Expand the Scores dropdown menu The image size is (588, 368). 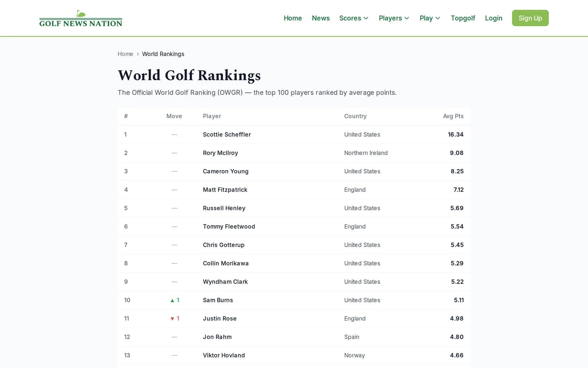coord(354,18)
